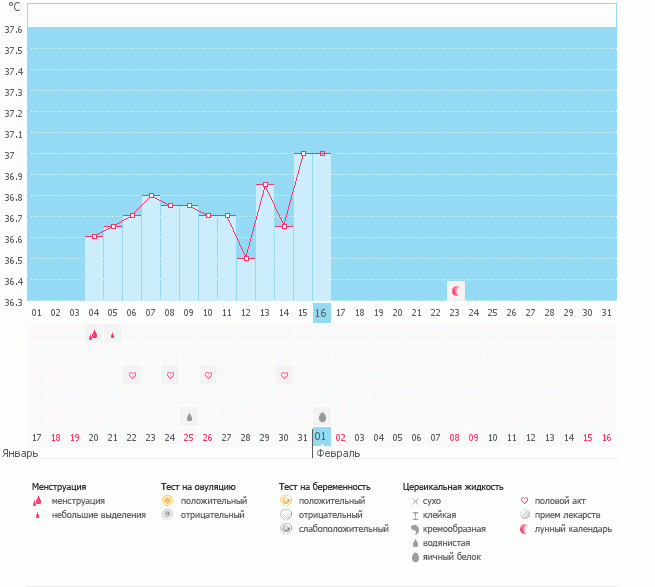Click the highlighted date 01 for Февраль
The width and height of the screenshot is (655, 587).
[321, 437]
